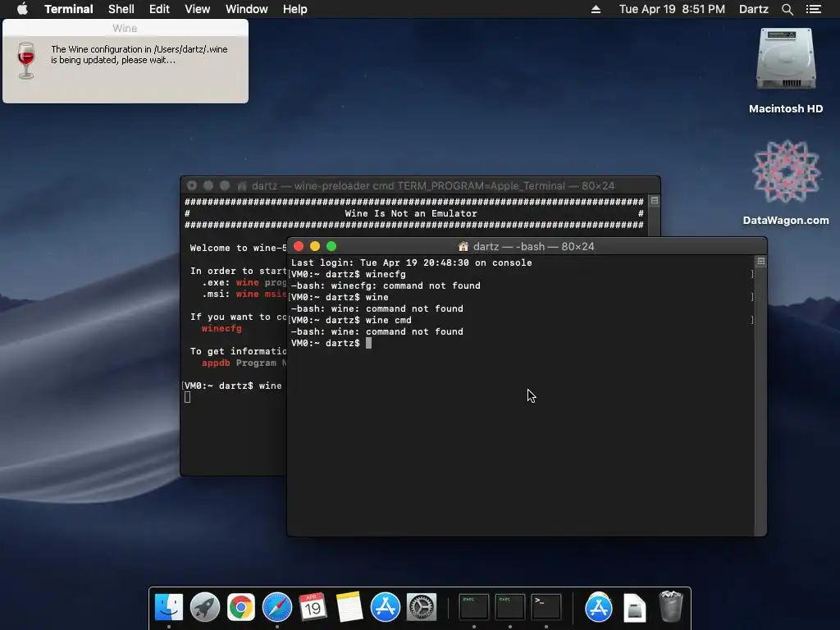This screenshot has height=630, width=840.
Task: Click first exec icon in the Dock
Action: 473,607
